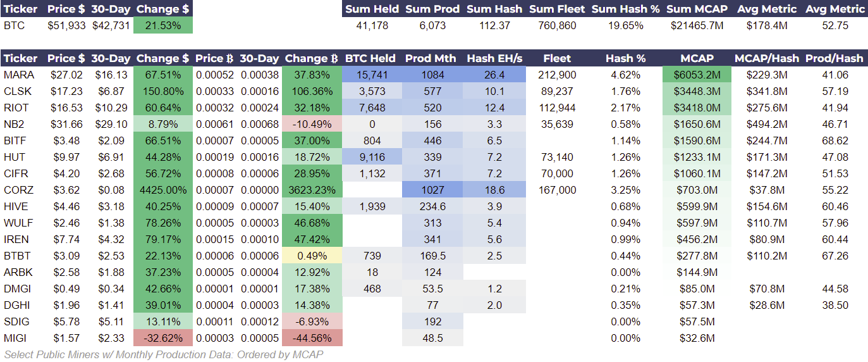Viewport: 868px width, 362px height.
Task: Click MARA's 4.62% hash percent cell
Action: point(625,75)
